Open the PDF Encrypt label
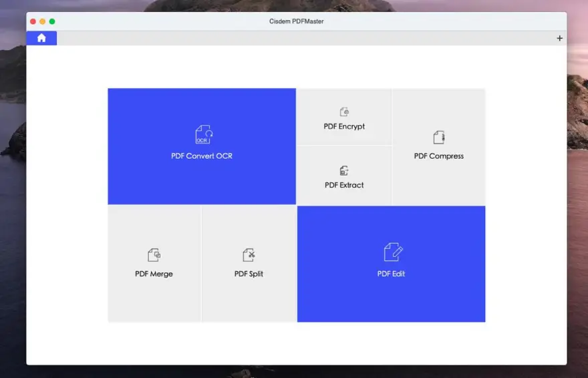 (344, 126)
